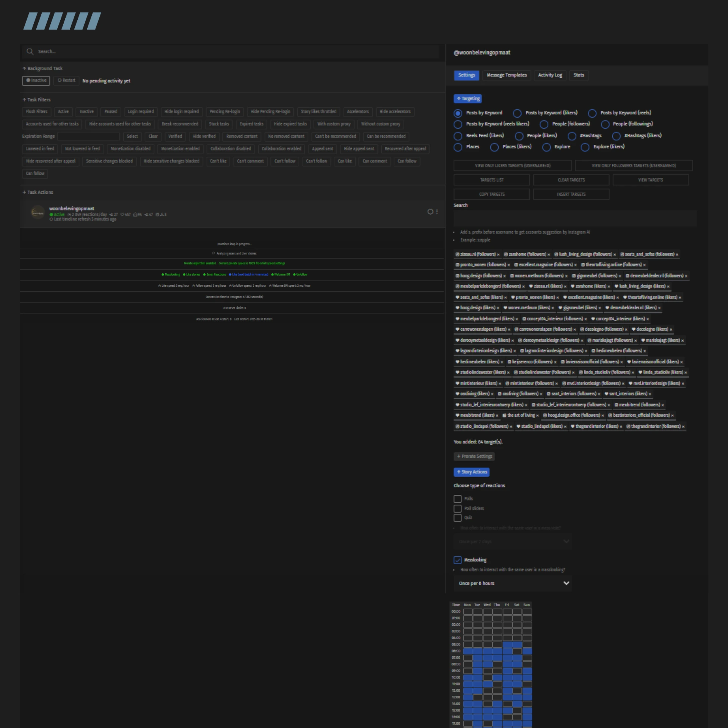Click the Restart icon button

[x=66, y=80]
